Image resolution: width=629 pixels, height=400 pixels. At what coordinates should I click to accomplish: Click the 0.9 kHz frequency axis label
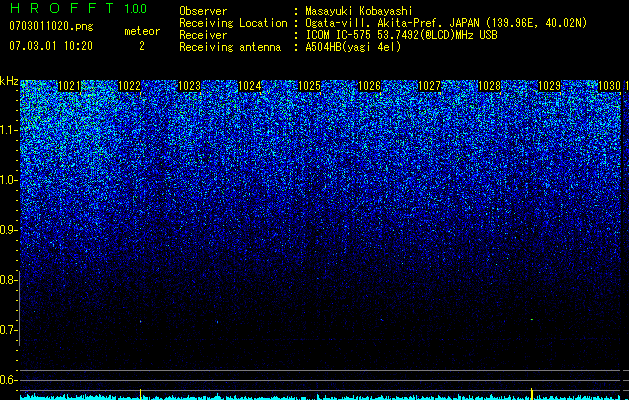pos(8,230)
